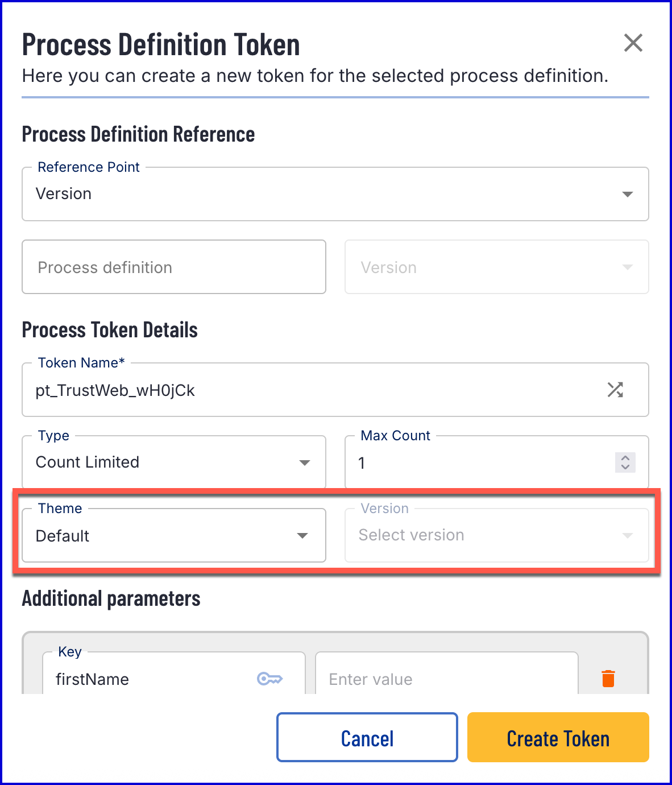The image size is (672, 785).
Task: Close the Process Definition Token dialog
Action: coord(633,43)
